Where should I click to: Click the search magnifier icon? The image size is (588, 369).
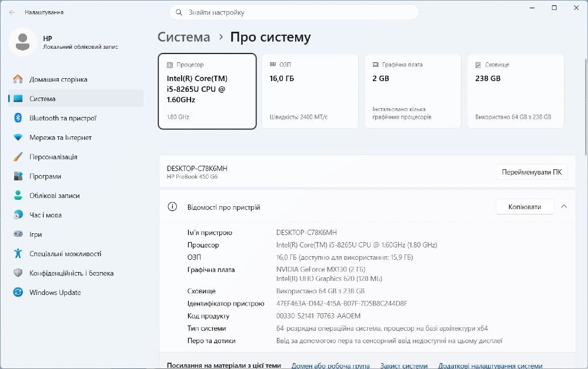[x=179, y=12]
